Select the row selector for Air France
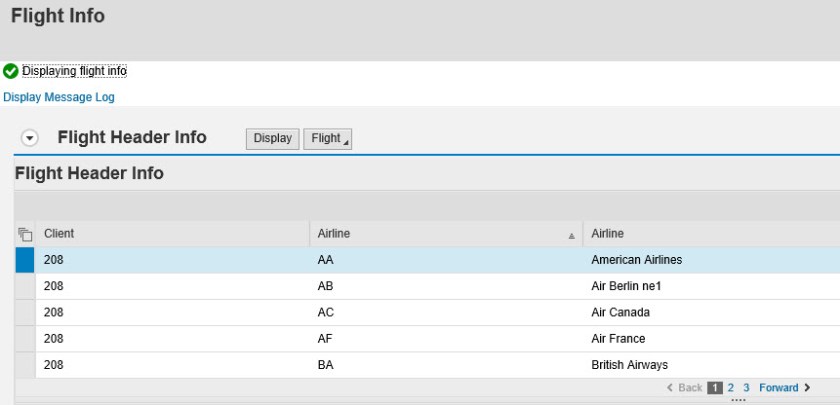Viewport: 840px width, 405px height. pos(25,339)
